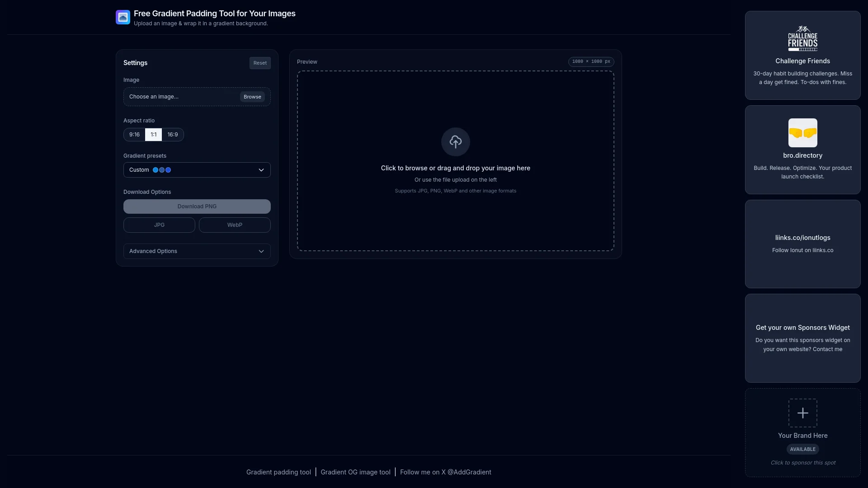Open the liinks.co/ionutlogs sponsor card
This screenshot has height=488, width=868.
pos(802,244)
